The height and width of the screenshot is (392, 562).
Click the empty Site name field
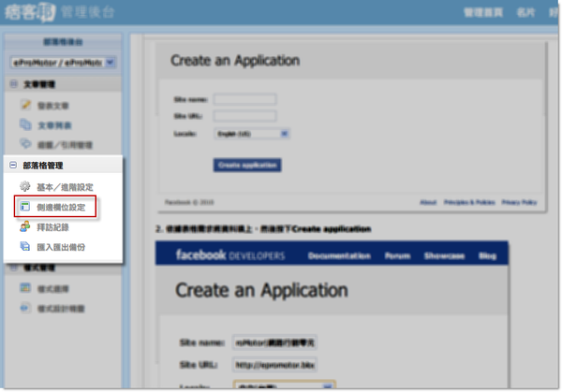[x=244, y=99]
